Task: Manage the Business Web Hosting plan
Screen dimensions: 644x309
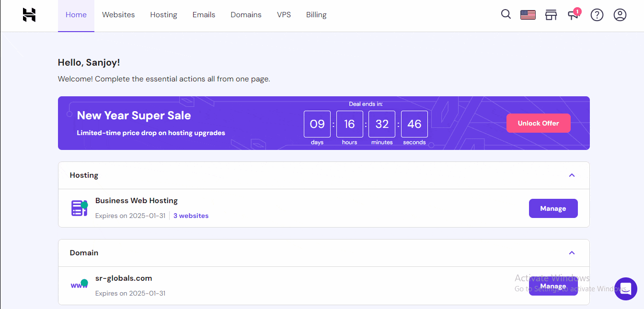Action: 553,208
